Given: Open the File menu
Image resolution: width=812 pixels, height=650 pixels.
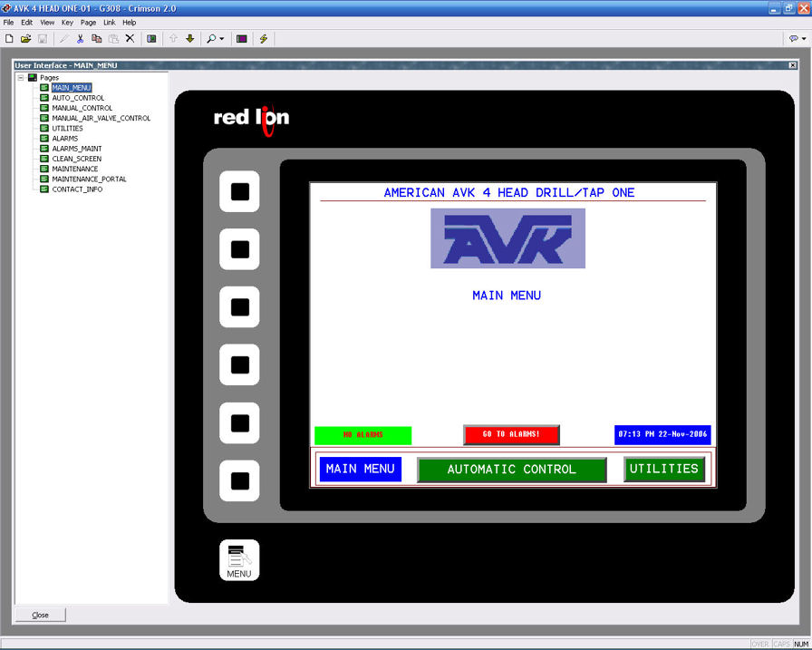Looking at the screenshot, I should [x=9, y=23].
